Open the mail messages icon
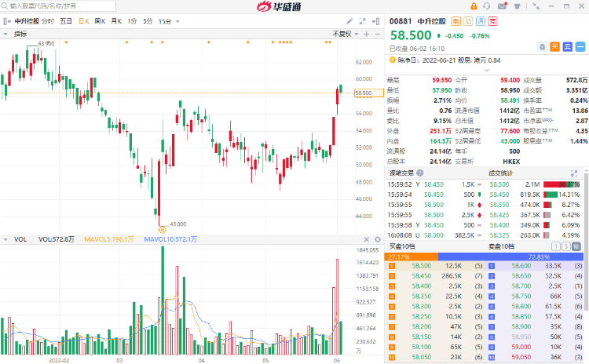The height and width of the screenshot is (364, 589). [x=502, y=7]
